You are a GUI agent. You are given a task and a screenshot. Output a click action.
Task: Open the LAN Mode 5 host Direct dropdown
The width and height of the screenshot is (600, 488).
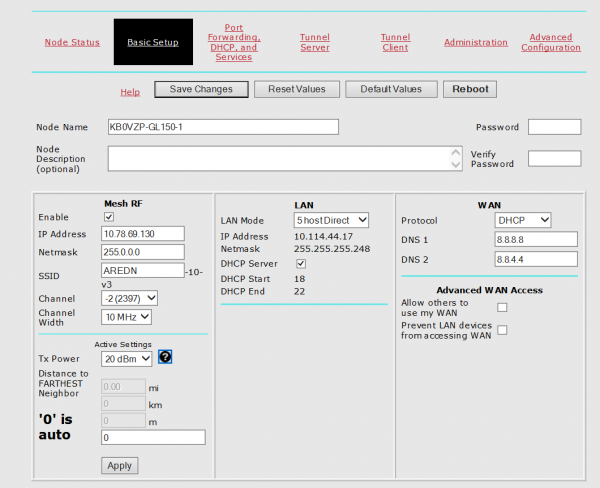tap(331, 220)
